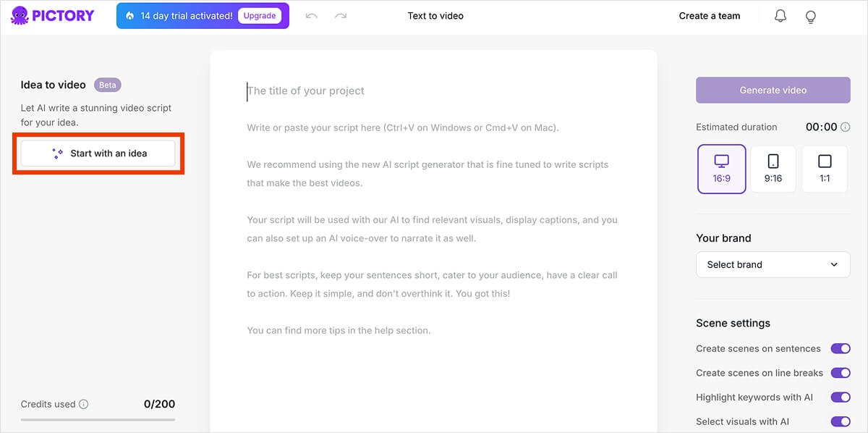Viewport: 868px width, 433px height.
Task: Click the Pictory octopus logo
Action: click(20, 15)
